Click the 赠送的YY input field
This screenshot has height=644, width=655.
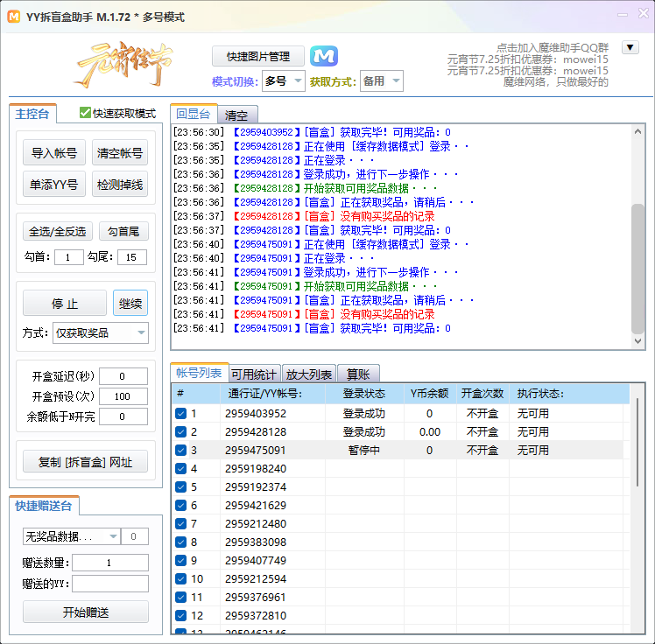pos(110,583)
